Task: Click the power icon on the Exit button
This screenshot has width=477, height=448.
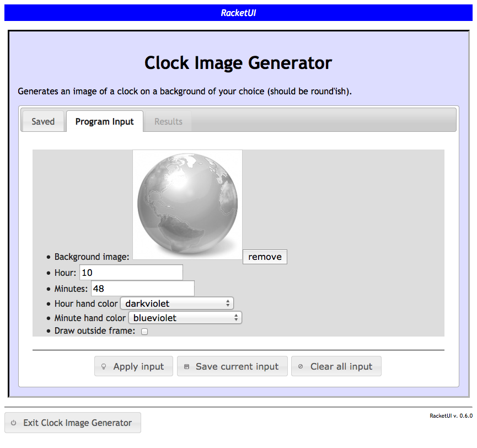Action: pos(14,423)
